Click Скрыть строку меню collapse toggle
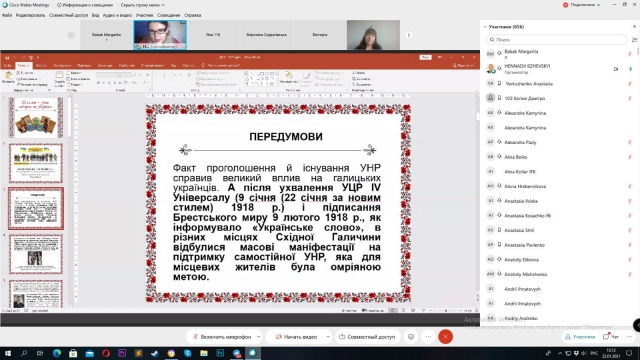This screenshot has width=640, height=360. pyautogui.click(x=143, y=5)
